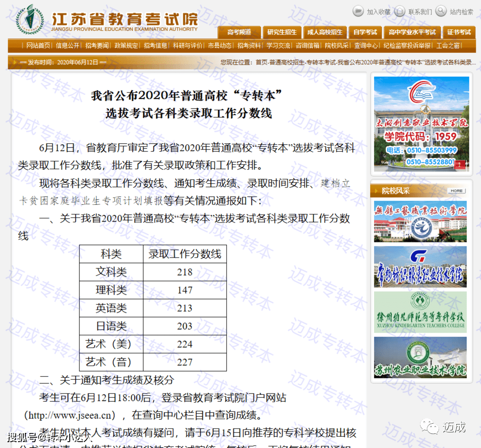Open the 常州纺织服装职业技术学院 banner

click(x=420, y=267)
